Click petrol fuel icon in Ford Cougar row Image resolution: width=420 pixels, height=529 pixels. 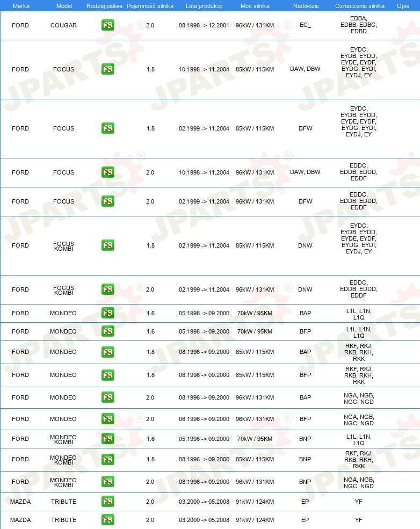pos(107,25)
